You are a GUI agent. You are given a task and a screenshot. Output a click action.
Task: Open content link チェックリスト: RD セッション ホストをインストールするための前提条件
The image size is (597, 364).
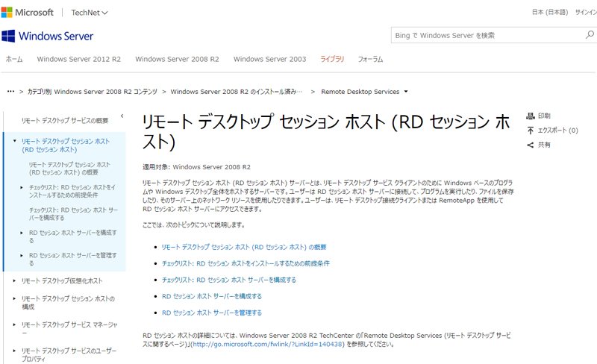[x=246, y=263]
